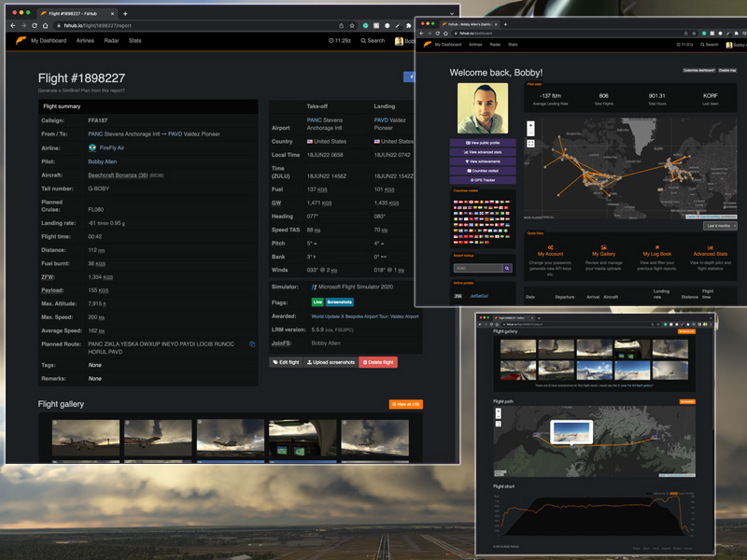
Task: Click Generate a SimBrief Plan link
Action: [x=81, y=91]
